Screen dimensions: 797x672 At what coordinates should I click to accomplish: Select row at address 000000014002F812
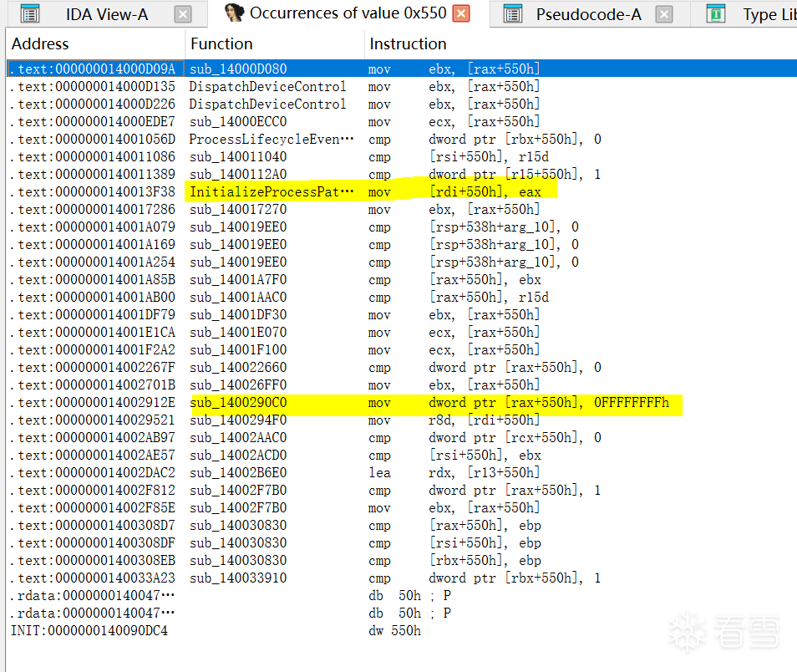tap(402, 490)
